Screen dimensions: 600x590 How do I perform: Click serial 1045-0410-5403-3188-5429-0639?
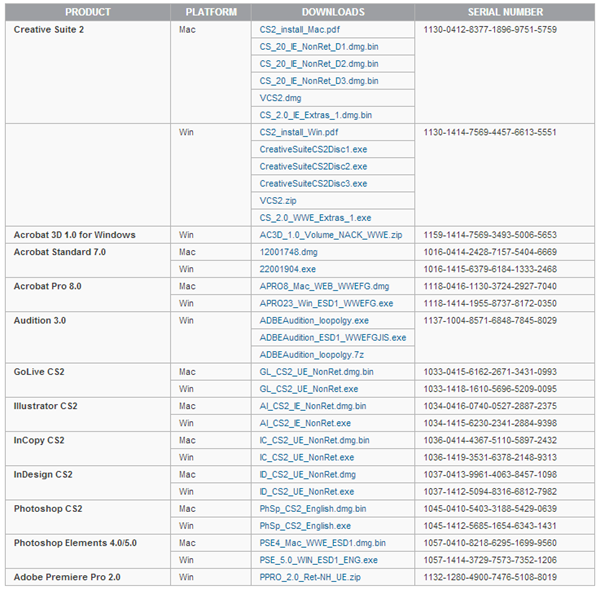tap(490, 509)
